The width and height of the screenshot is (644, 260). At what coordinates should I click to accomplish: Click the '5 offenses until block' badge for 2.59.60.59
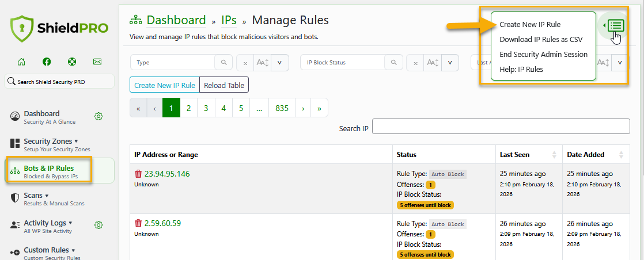[x=425, y=255]
